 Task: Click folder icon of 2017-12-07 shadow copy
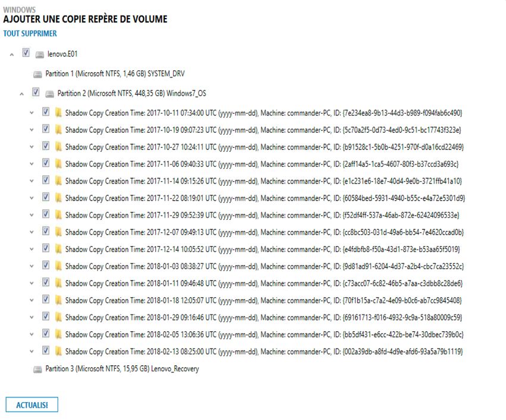pos(58,232)
